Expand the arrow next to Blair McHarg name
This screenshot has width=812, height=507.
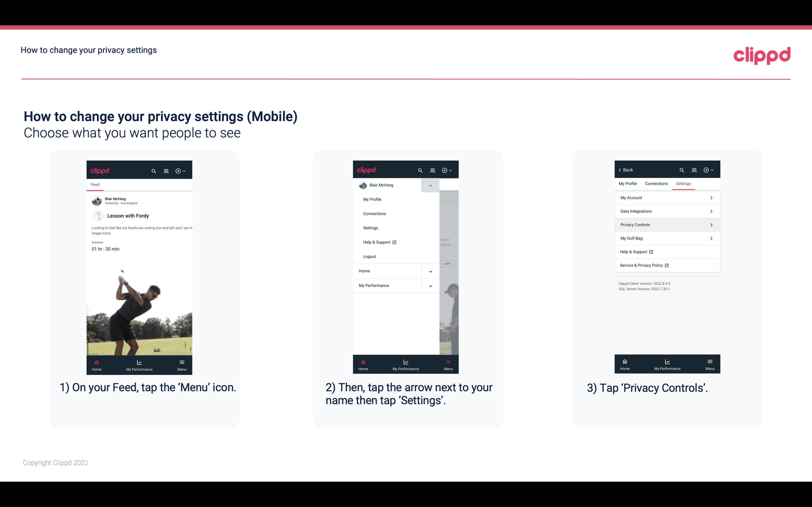[430, 186]
